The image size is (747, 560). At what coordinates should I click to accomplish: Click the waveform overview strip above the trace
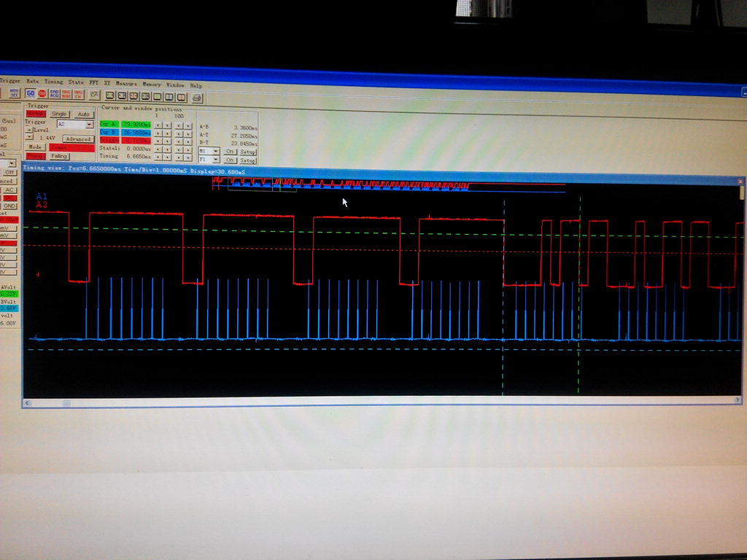click(x=389, y=184)
